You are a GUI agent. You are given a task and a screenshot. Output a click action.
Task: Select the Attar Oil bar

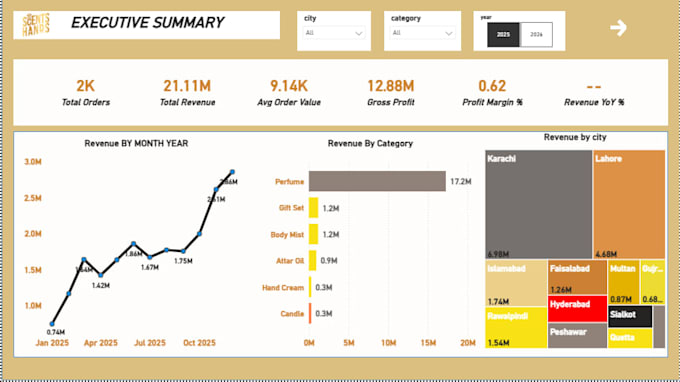pos(312,261)
